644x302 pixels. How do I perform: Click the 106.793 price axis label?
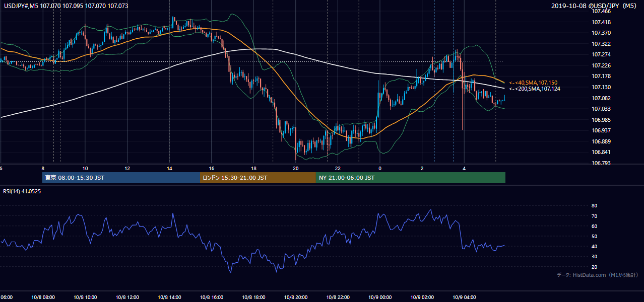(601, 163)
